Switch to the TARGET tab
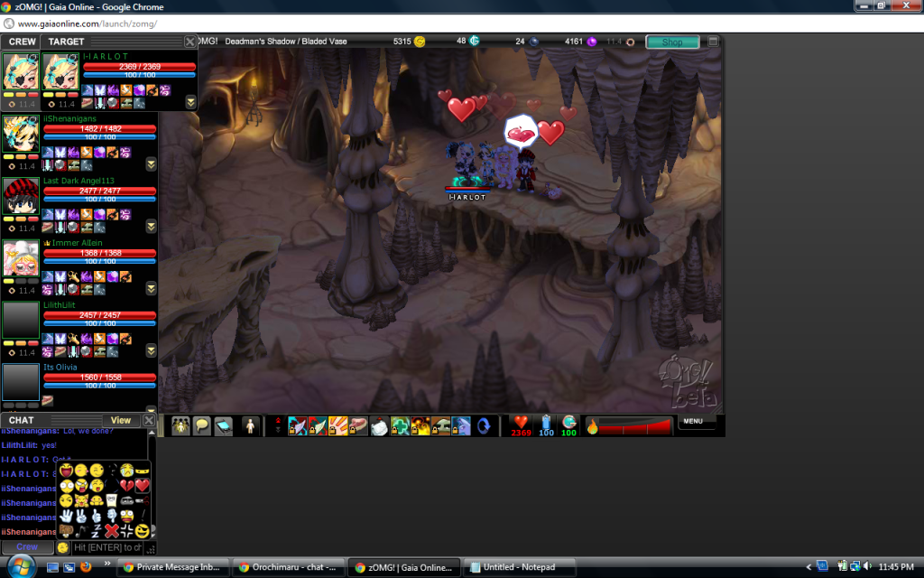The height and width of the screenshot is (578, 924). coord(66,42)
